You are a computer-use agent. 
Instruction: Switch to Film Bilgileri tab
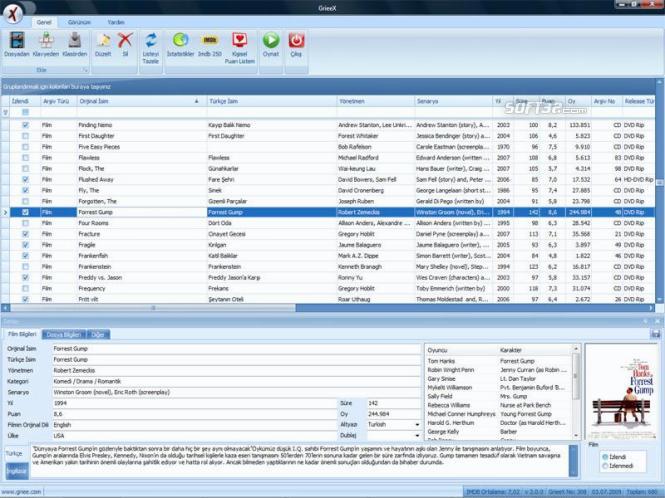(x=22, y=334)
